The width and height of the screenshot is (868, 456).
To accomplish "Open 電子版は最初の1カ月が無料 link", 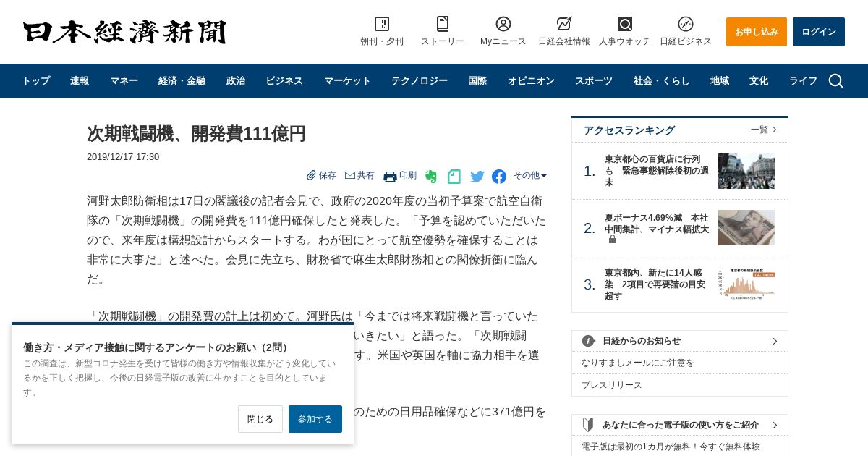I will point(671,447).
